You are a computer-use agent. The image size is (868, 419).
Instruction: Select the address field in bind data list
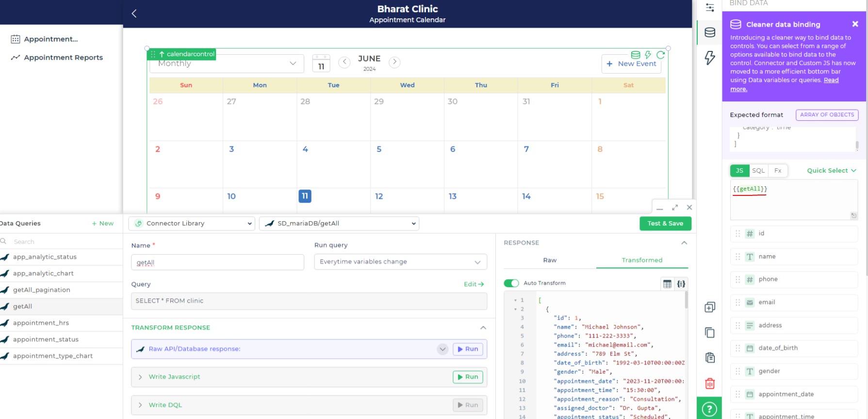click(794, 325)
